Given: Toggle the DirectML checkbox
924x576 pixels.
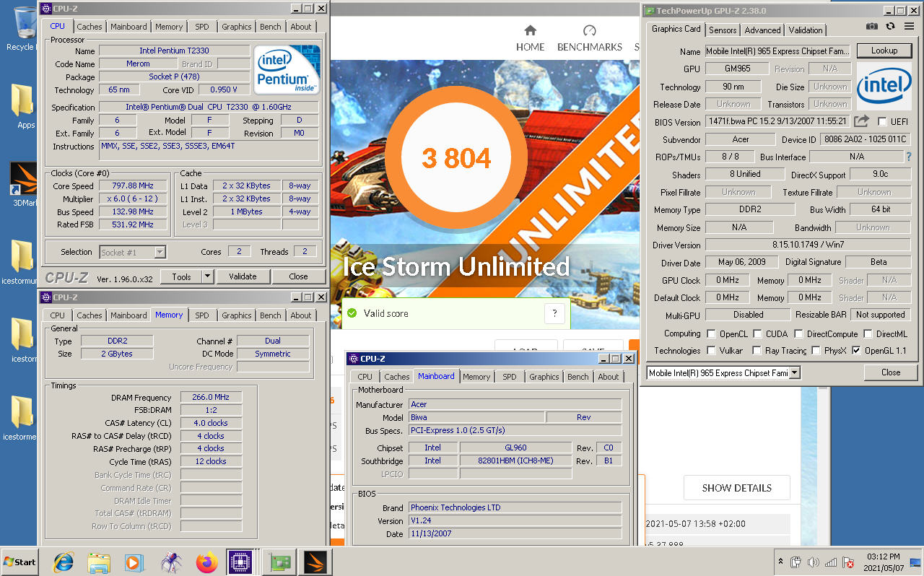Looking at the screenshot, I should [x=866, y=334].
